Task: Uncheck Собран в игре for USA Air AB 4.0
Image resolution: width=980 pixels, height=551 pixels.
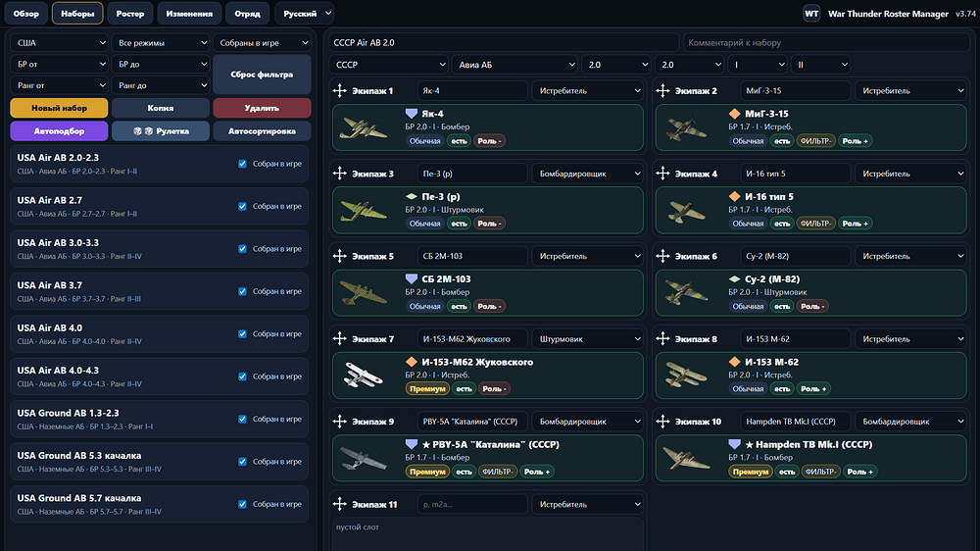Action: [242, 334]
